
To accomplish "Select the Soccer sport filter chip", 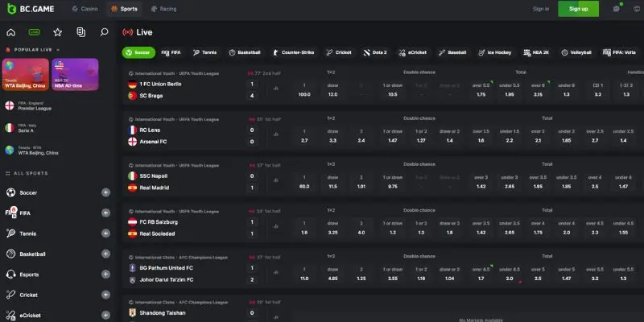I will (x=138, y=52).
